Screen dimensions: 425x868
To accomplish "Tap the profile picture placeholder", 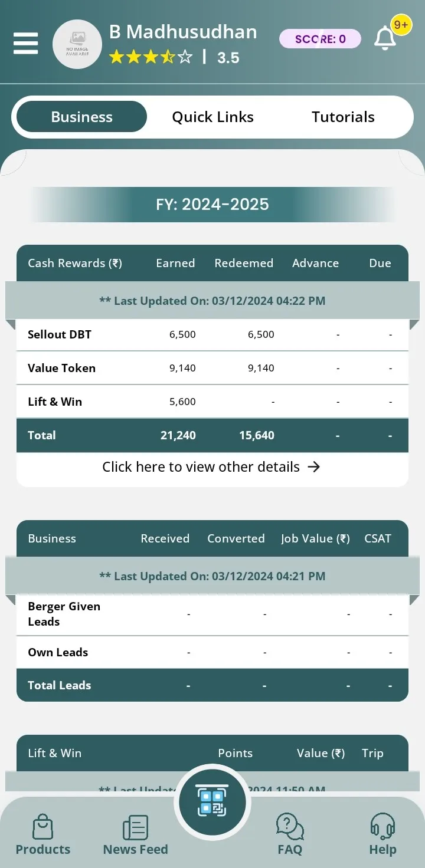I will click(77, 44).
